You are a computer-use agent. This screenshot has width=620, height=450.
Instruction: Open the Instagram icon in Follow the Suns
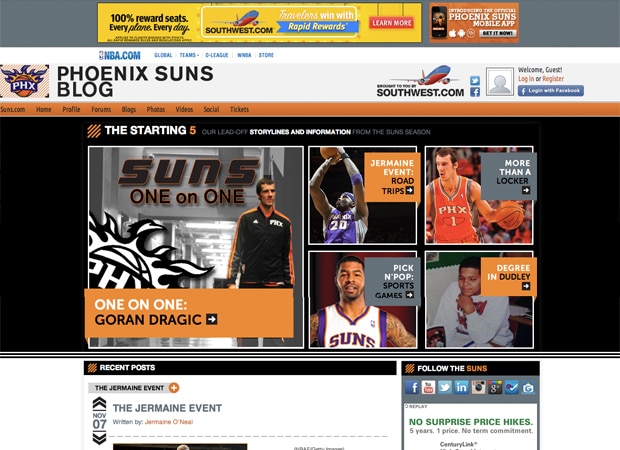click(x=478, y=388)
